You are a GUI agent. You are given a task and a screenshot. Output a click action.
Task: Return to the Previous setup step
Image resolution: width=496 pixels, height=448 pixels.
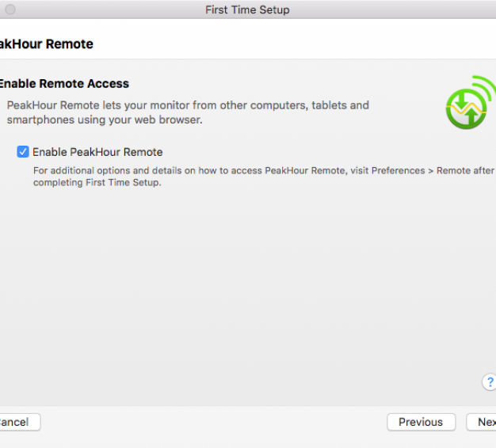(x=421, y=422)
